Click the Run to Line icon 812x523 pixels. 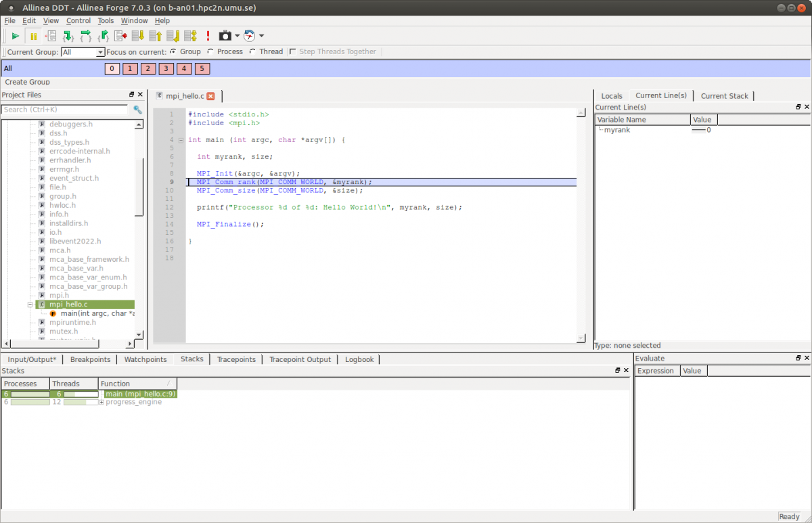coord(121,36)
